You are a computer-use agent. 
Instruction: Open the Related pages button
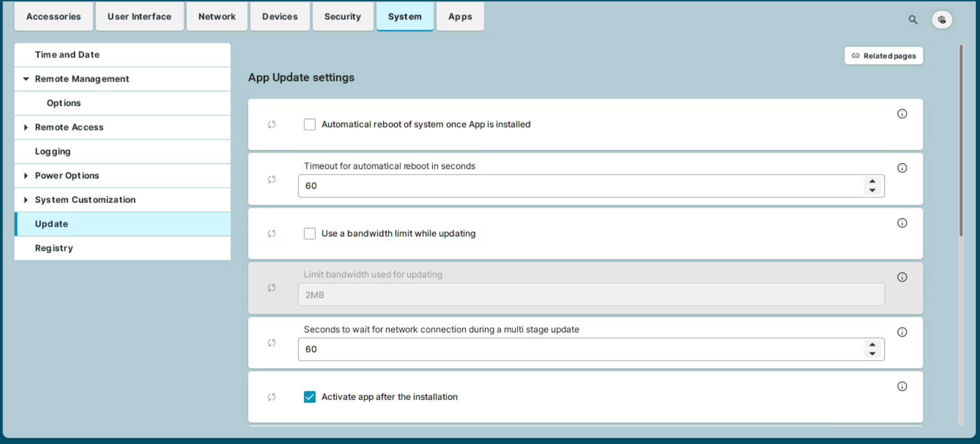tap(883, 56)
